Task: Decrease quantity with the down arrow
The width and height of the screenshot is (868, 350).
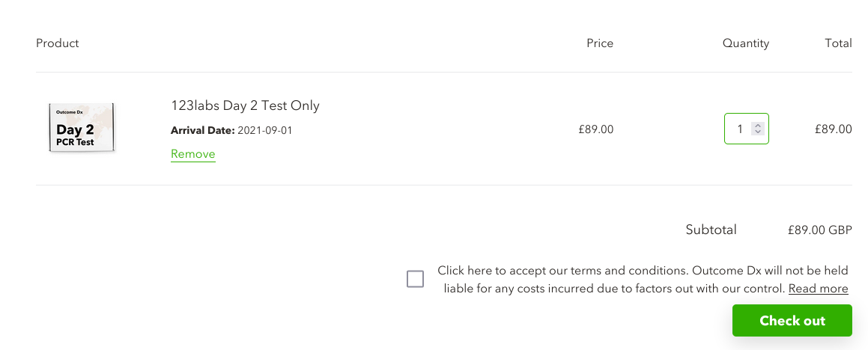Action: 759,132
